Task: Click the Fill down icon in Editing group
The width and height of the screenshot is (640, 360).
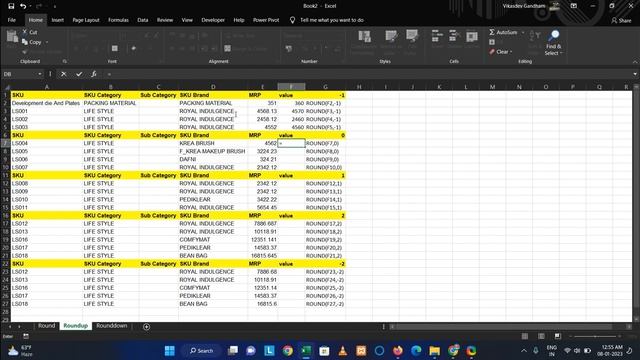Action: pos(492,42)
